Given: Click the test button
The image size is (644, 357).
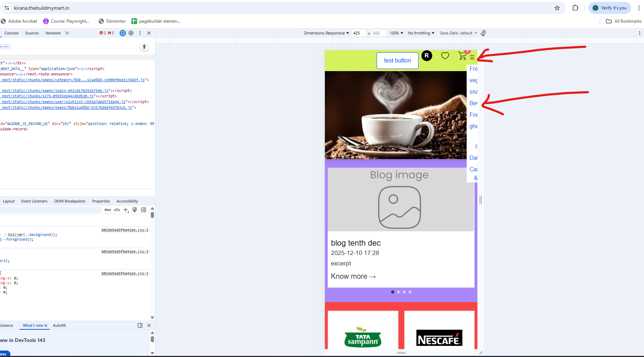Looking at the screenshot, I should tap(397, 61).
